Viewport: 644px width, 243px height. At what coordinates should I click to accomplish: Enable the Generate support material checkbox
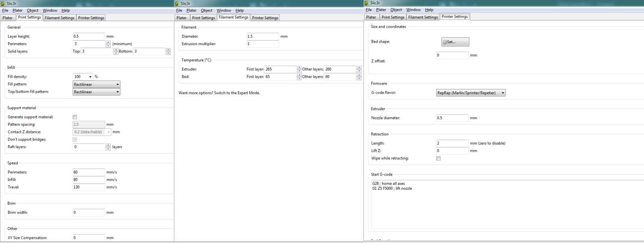(75, 117)
